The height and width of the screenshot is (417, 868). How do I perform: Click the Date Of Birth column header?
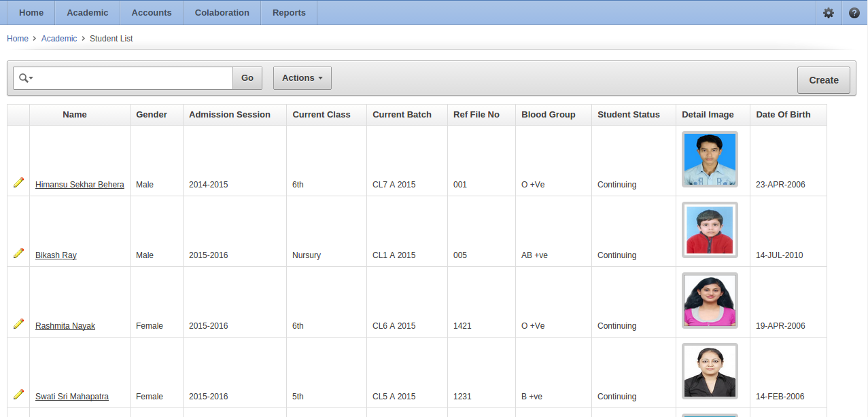click(783, 115)
